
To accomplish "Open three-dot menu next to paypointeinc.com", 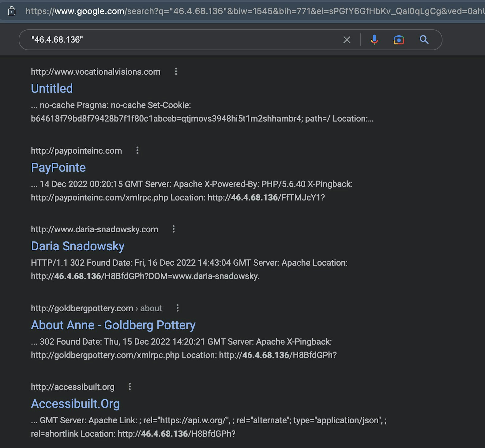I will click(138, 151).
